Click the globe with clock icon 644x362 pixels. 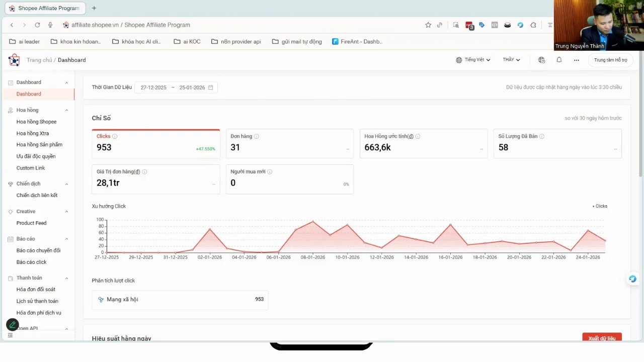(541, 60)
